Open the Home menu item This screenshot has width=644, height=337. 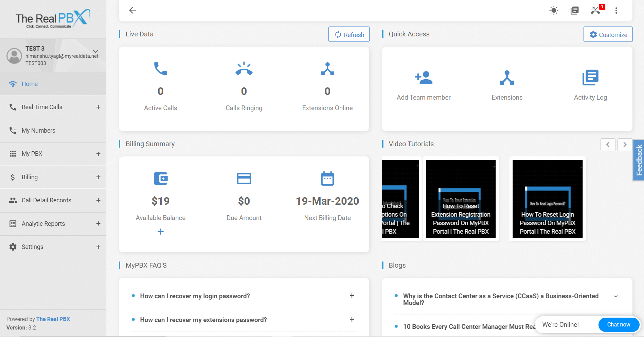click(30, 84)
